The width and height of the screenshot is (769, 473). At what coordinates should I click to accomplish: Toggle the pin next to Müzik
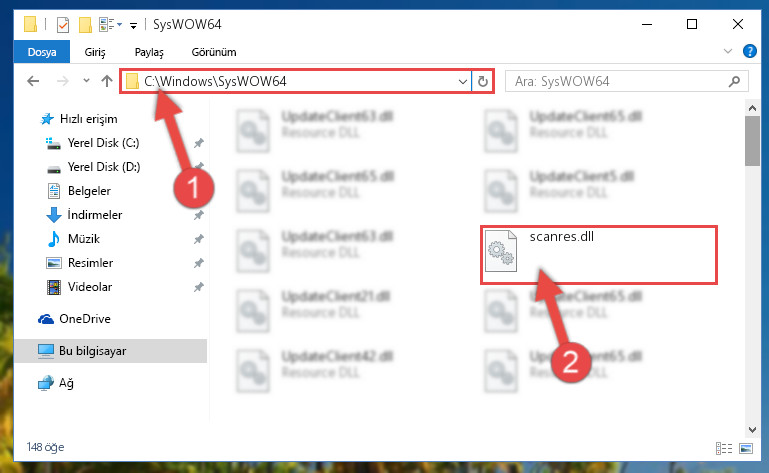[x=199, y=239]
